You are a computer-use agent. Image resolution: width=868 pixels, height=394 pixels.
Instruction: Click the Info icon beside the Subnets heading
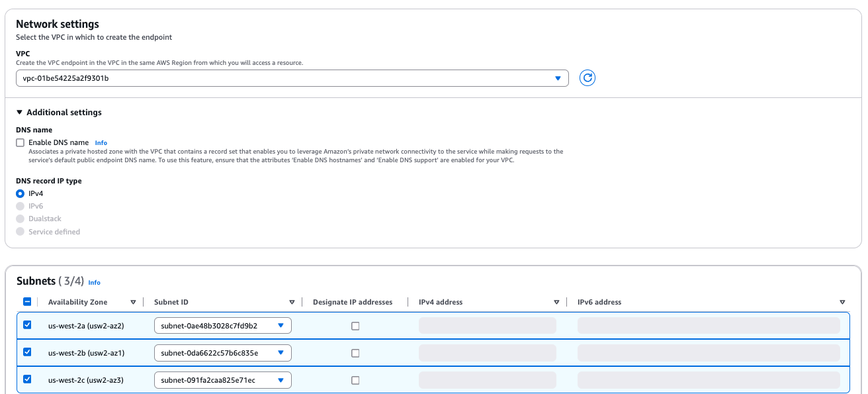click(x=94, y=282)
